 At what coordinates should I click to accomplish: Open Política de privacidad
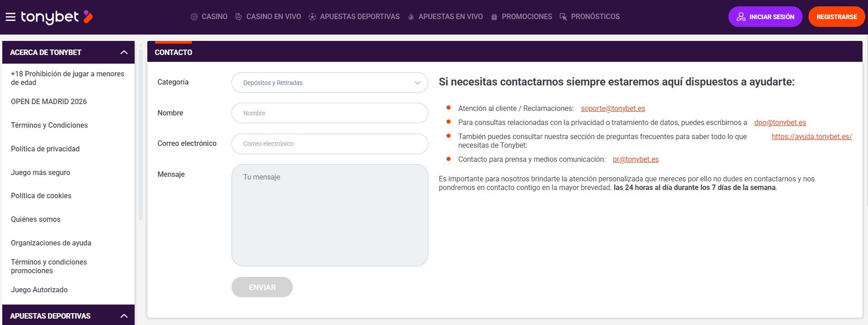point(45,149)
